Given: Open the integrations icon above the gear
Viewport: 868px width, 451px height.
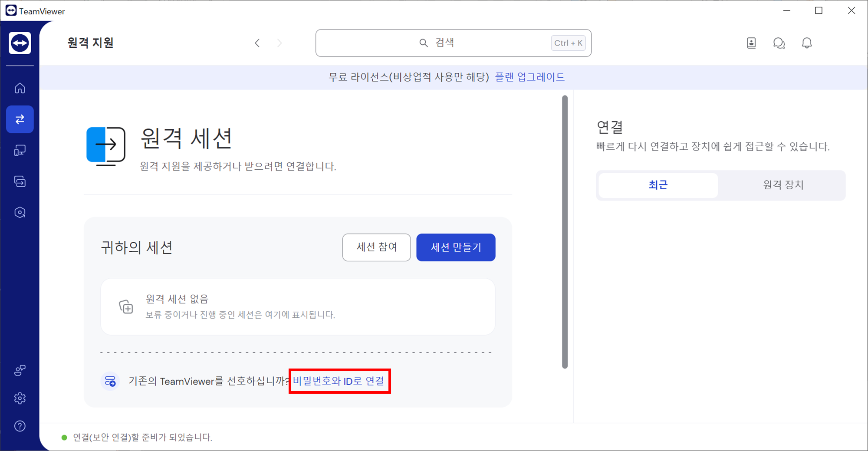Looking at the screenshot, I should coord(20,370).
